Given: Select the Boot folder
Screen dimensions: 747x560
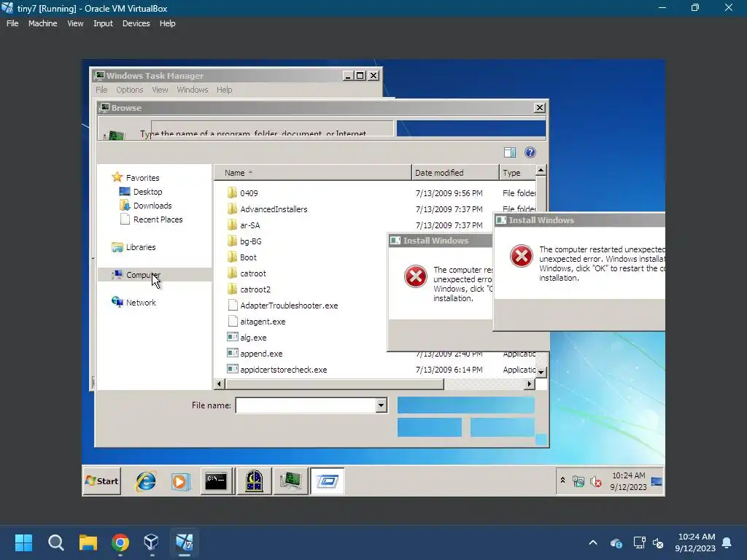Looking at the screenshot, I should [248, 257].
